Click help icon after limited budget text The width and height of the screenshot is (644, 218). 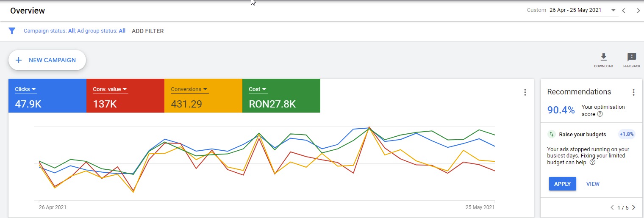tap(592, 163)
